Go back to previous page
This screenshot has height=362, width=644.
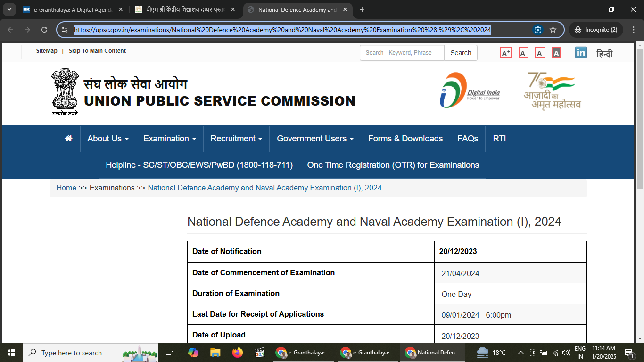(x=10, y=30)
